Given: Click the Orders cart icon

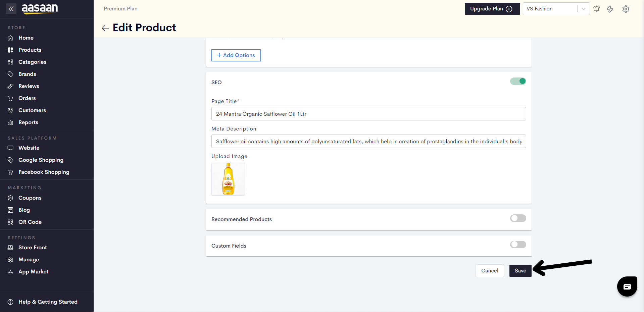Looking at the screenshot, I should [x=10, y=98].
